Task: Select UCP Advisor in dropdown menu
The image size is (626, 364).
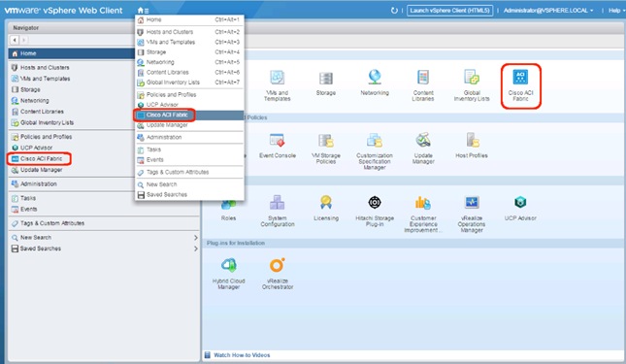Action: pos(189,105)
